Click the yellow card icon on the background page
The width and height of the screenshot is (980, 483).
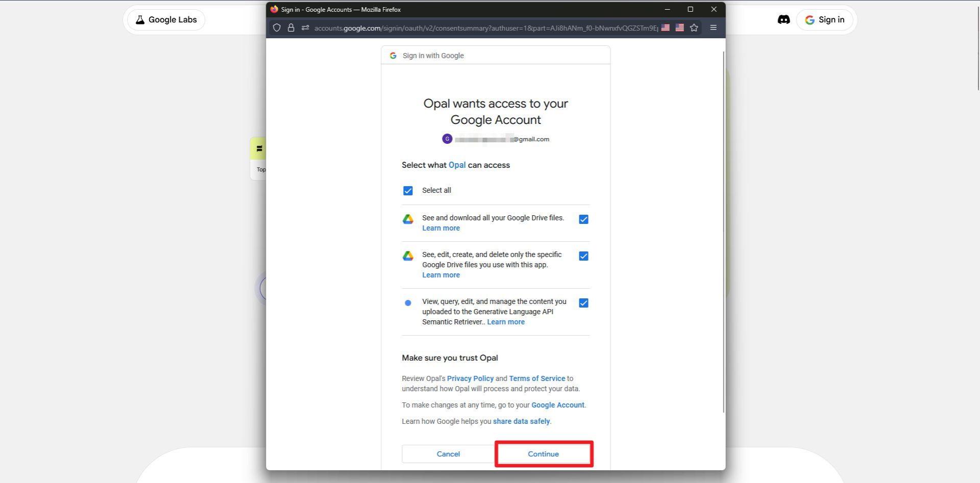pos(259,149)
